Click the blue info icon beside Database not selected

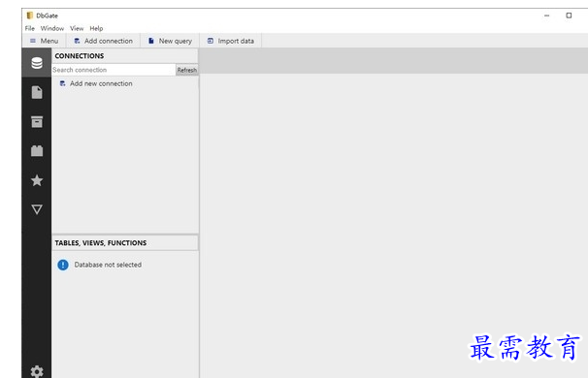63,265
